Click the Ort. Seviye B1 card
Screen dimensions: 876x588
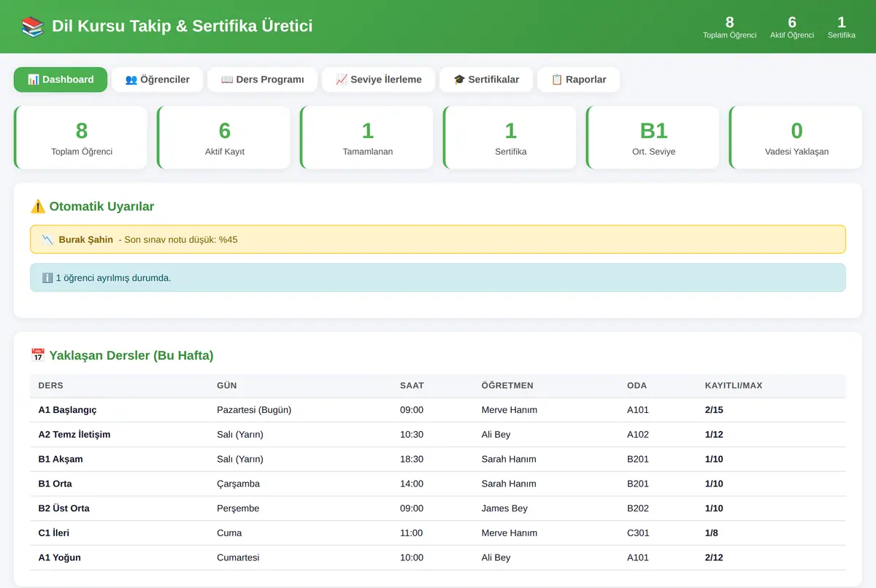653,138
